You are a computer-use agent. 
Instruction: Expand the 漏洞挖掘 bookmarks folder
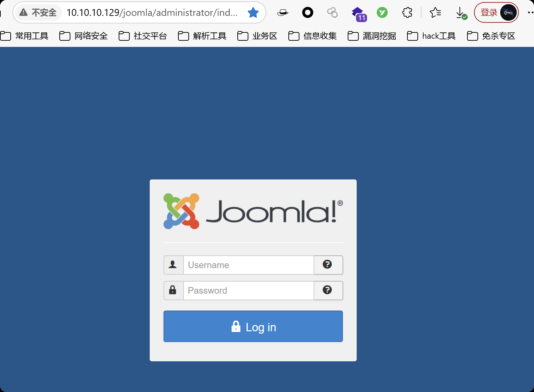click(372, 36)
